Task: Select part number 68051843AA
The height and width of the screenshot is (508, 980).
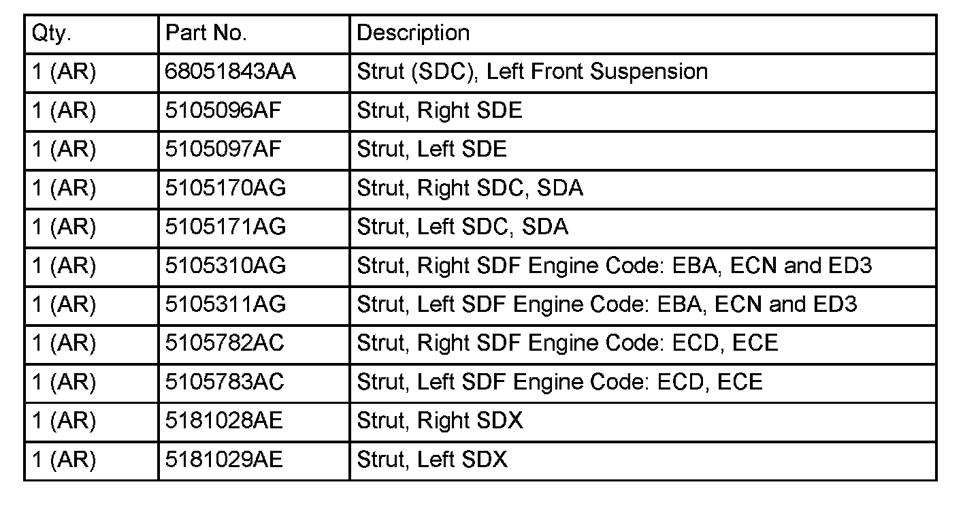Action: pos(231,72)
